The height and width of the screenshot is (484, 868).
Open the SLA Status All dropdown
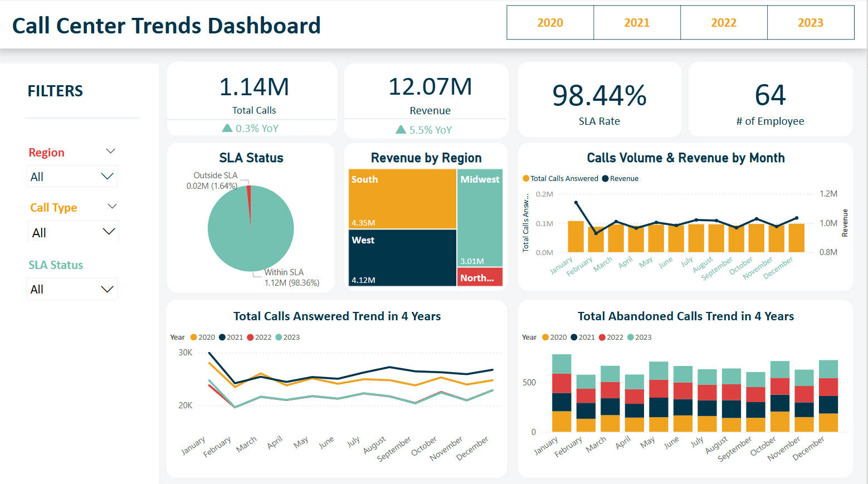72,289
